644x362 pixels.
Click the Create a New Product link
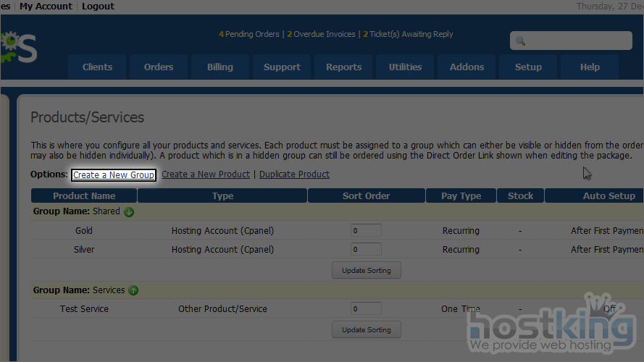pos(206,174)
